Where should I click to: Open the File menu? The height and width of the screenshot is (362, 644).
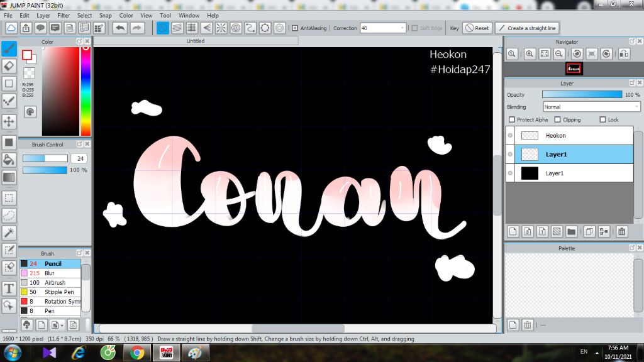point(8,15)
